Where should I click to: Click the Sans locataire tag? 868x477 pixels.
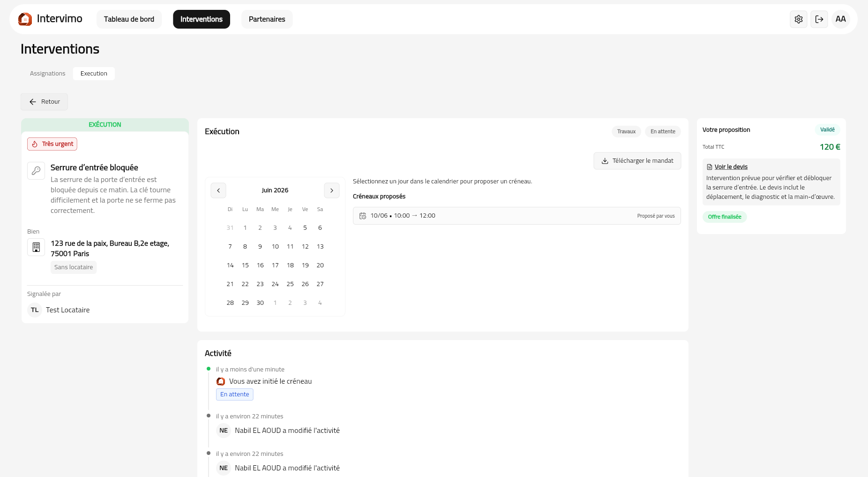click(x=74, y=267)
